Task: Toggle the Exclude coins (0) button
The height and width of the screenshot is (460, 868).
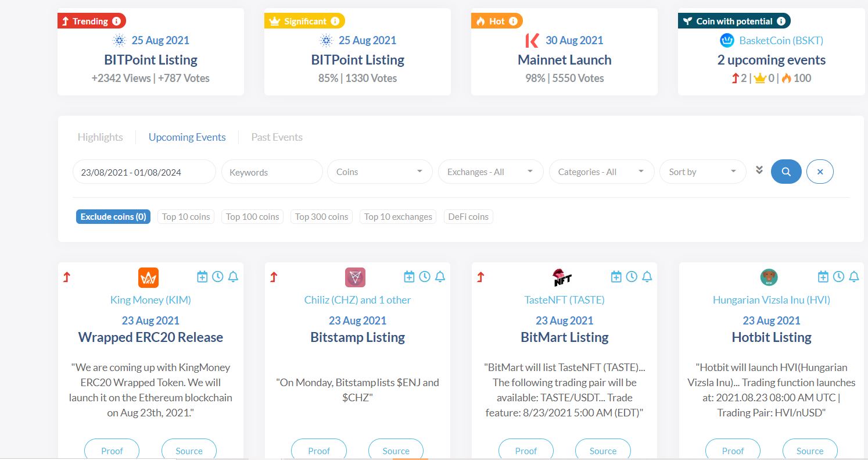Action: (x=113, y=217)
